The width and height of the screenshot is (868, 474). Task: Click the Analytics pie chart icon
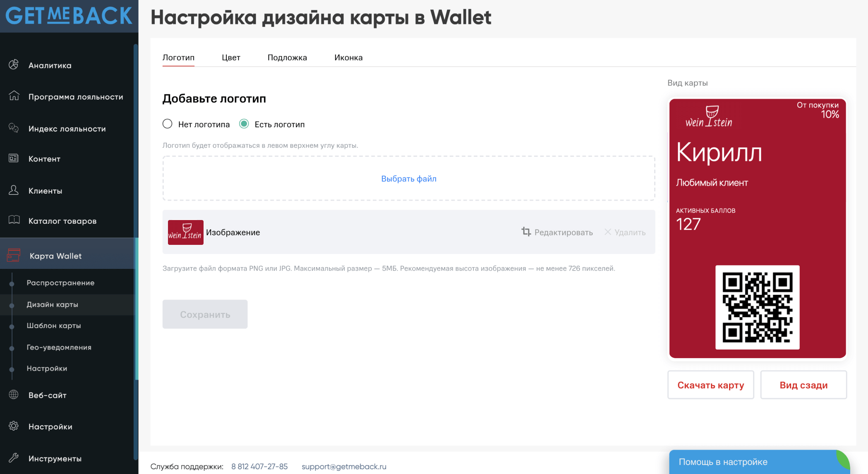click(14, 65)
